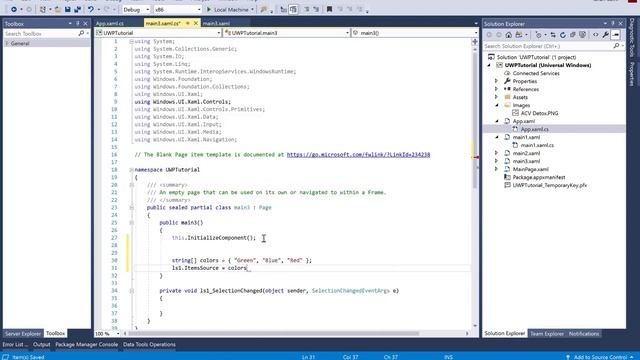Click the View Code icon in Solution Explorer
The height and width of the screenshot is (360, 640).
click(596, 35)
